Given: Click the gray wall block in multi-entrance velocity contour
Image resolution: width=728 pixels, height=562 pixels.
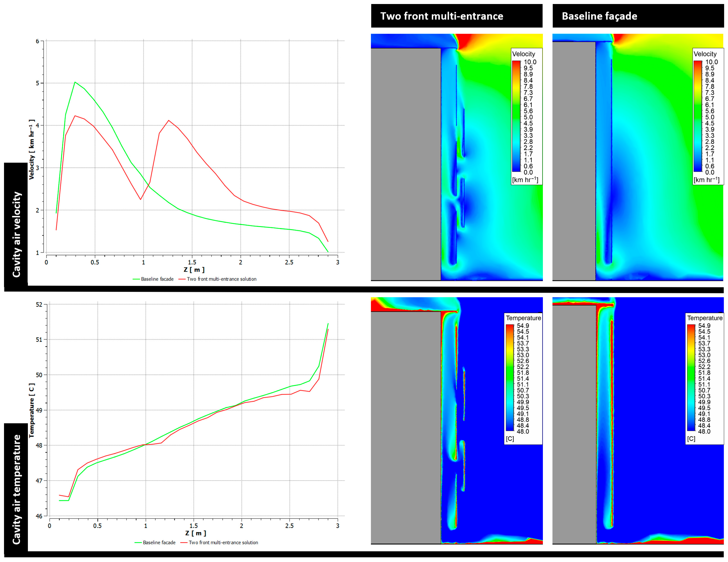Looking at the screenshot, I should click(x=406, y=164).
